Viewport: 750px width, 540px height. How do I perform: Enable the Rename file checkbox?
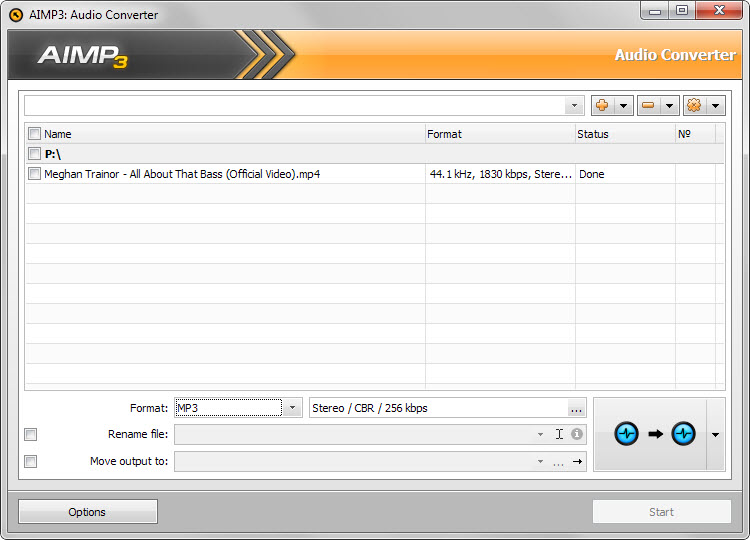pyautogui.click(x=31, y=434)
